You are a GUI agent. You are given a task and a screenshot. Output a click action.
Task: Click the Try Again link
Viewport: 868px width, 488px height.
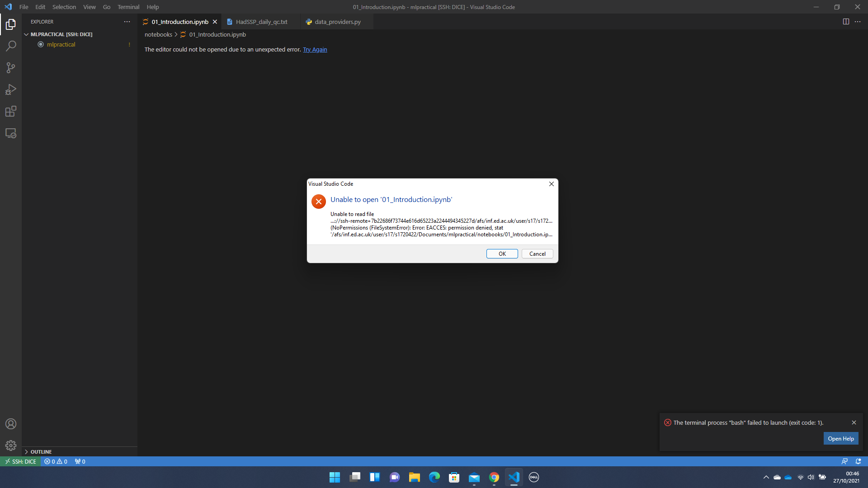[315, 49]
